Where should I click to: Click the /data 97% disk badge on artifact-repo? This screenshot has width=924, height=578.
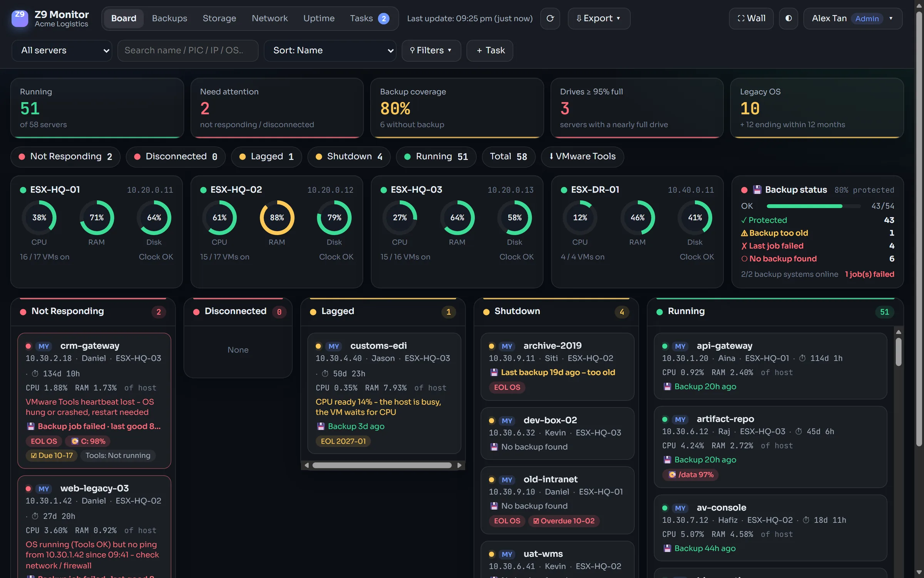tap(691, 474)
